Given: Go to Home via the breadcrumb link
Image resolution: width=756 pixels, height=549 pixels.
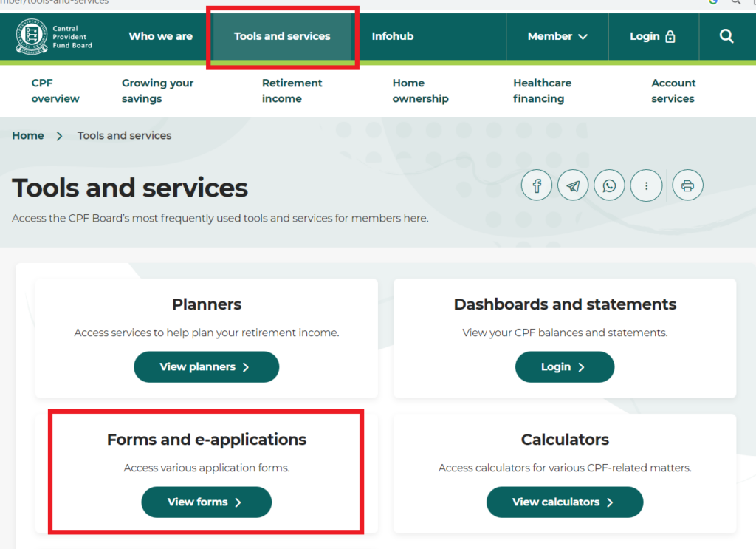Looking at the screenshot, I should 27,135.
